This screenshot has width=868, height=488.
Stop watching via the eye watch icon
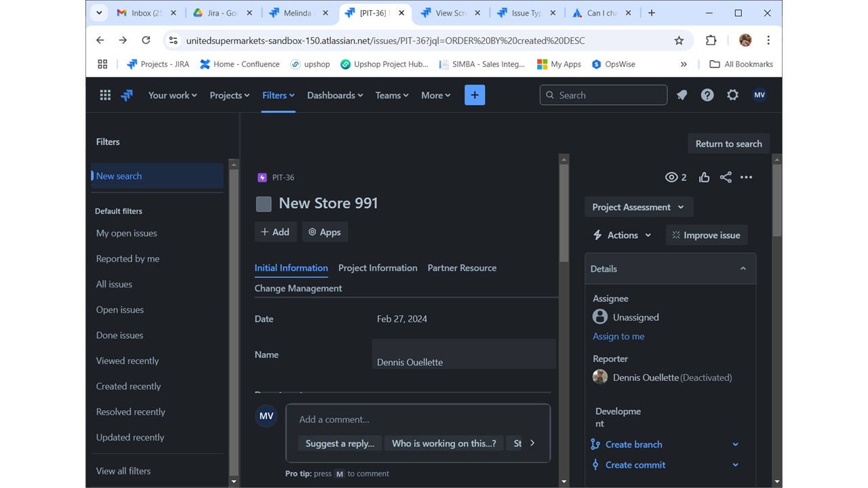(x=671, y=177)
